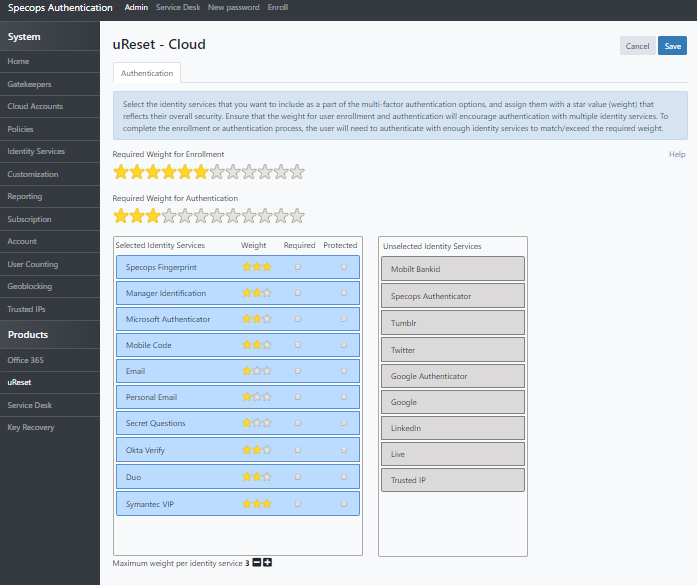Viewport: 697px width, 585px height.
Task: Select unselected Specops Authenticator service
Action: [x=453, y=296]
